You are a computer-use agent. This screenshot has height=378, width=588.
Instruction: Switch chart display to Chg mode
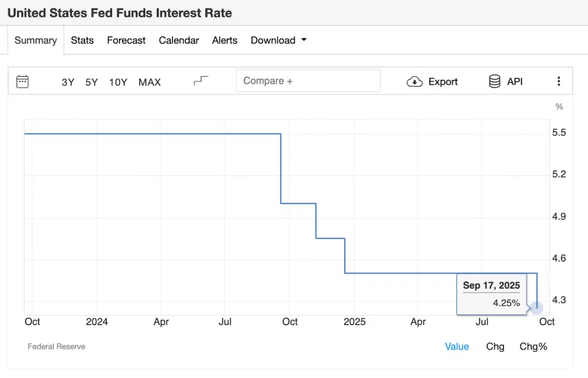pyautogui.click(x=495, y=346)
